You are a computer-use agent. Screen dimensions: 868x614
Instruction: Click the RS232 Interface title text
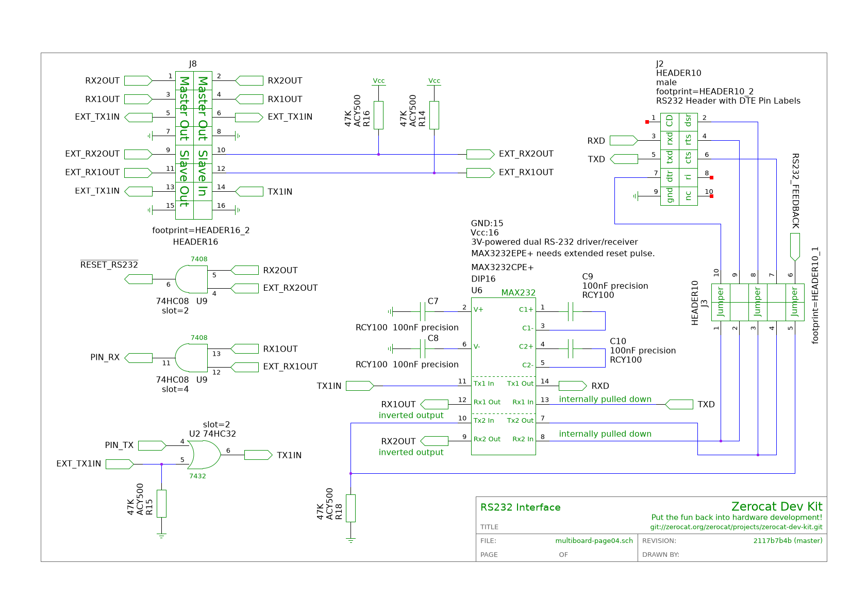coord(520,507)
